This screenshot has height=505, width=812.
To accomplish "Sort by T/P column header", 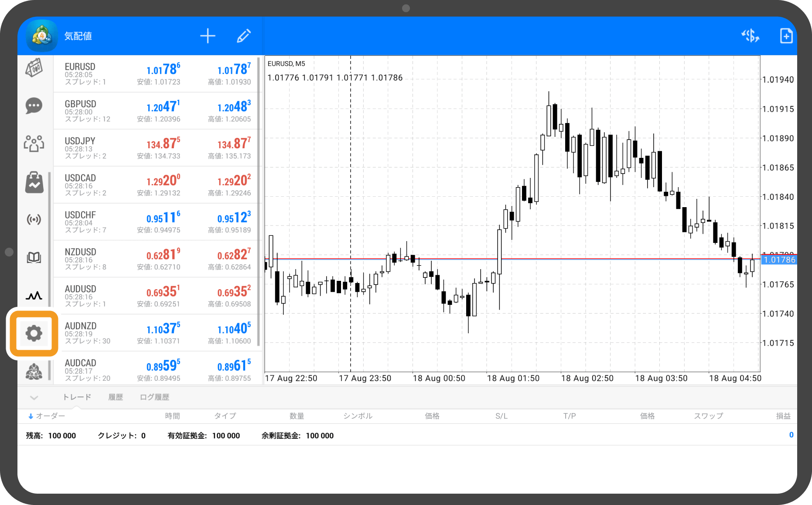I will click(570, 416).
